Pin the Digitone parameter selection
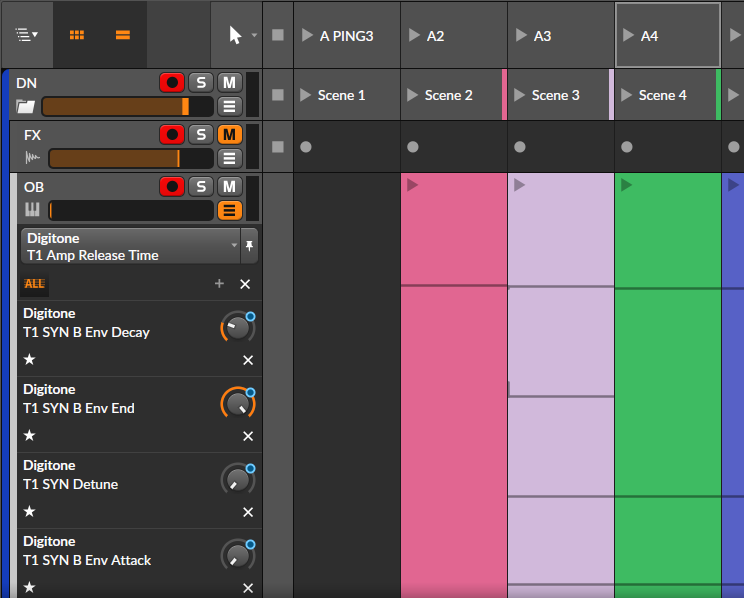The image size is (744, 598). [x=249, y=245]
